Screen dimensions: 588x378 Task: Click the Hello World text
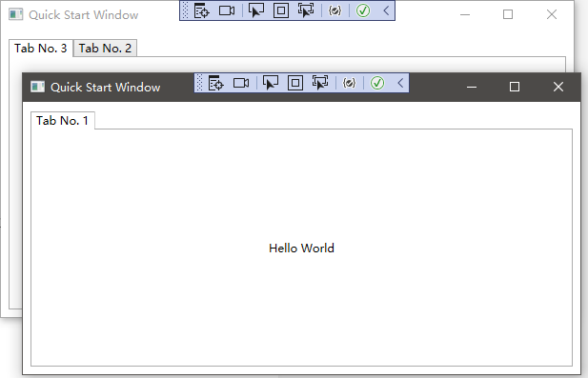301,249
